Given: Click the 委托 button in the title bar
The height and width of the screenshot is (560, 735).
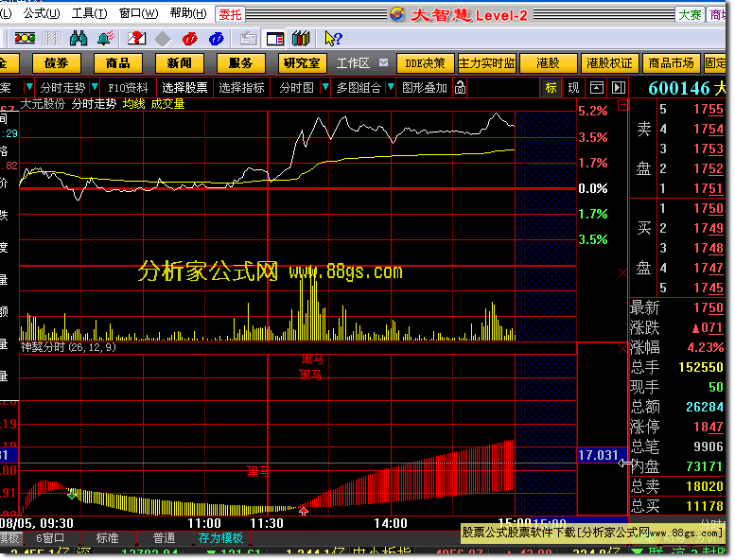Looking at the screenshot, I should point(231,14).
